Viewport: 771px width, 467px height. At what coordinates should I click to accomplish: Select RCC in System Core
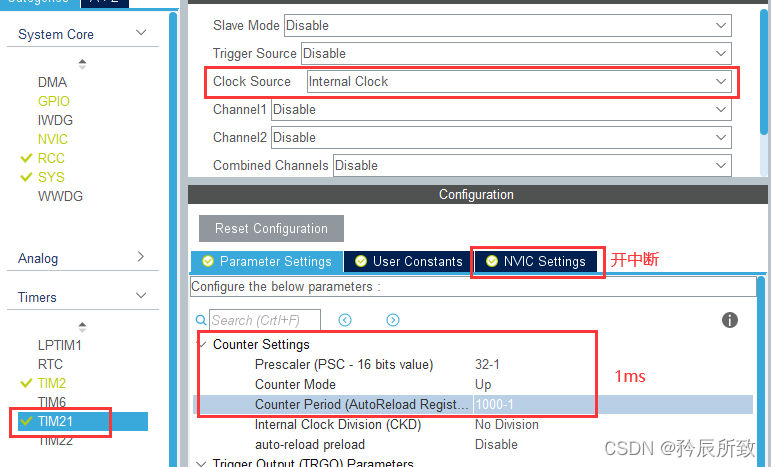coord(51,158)
